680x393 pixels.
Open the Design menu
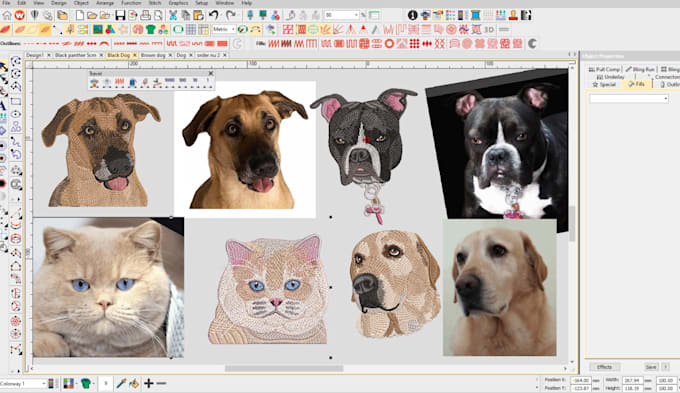click(x=59, y=3)
